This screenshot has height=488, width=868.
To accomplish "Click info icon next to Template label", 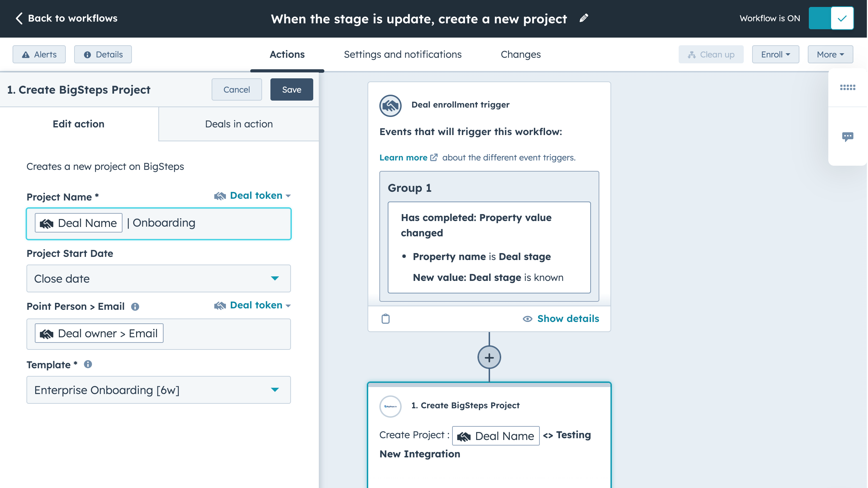I will tap(88, 364).
